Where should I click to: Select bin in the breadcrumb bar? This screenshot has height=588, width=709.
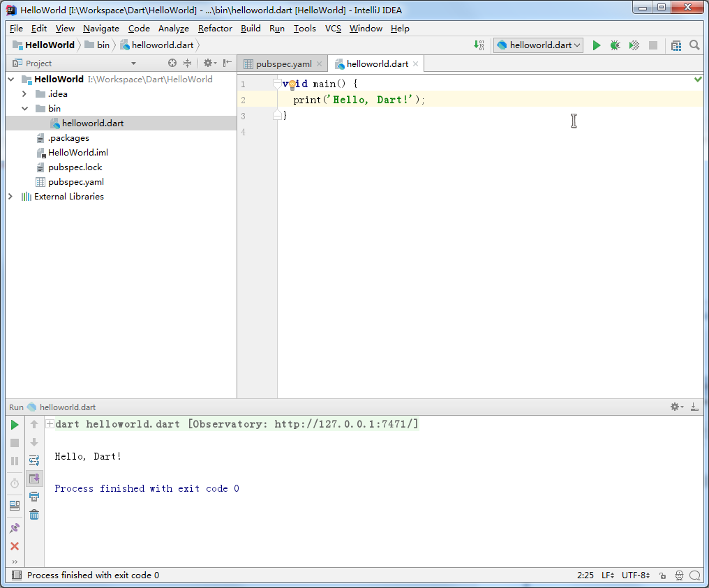(x=97, y=45)
